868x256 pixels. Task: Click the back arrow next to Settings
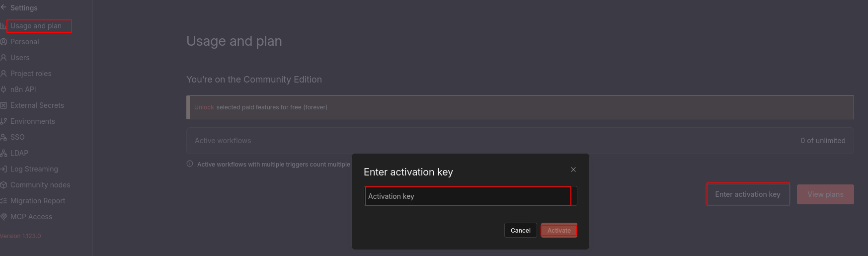(3, 7)
